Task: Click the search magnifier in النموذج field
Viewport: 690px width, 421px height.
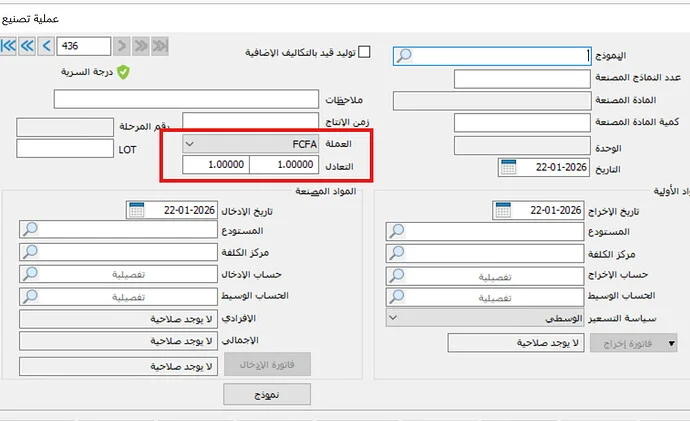Action: pos(403,56)
